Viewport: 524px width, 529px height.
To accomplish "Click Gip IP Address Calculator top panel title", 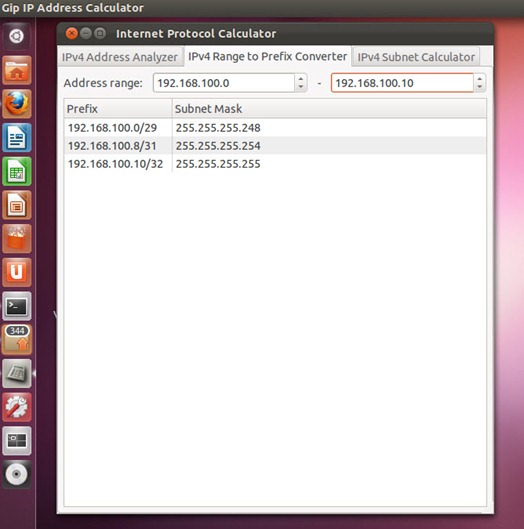I will coord(72,7).
